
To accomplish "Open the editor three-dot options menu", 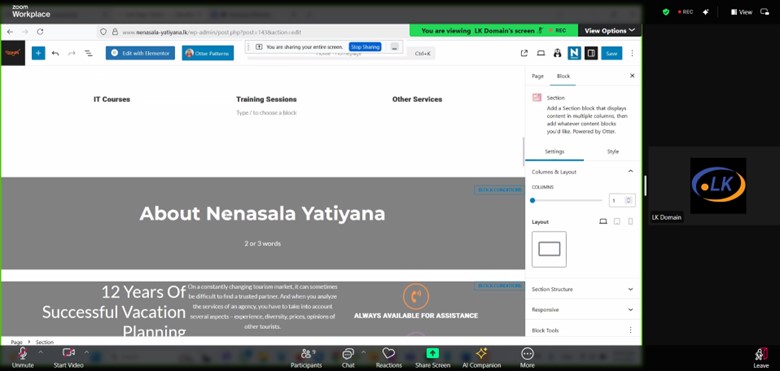I will pyautogui.click(x=632, y=53).
